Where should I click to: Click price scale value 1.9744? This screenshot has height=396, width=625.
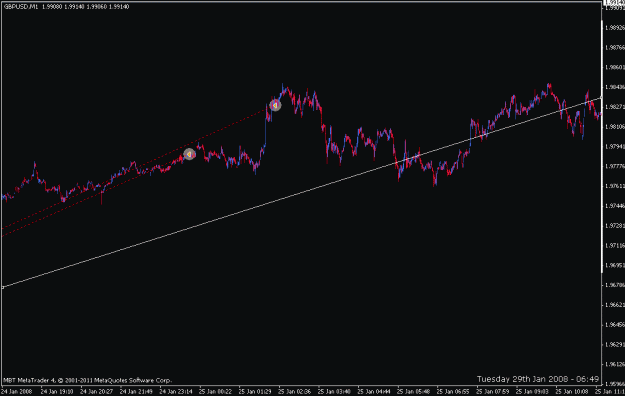point(615,206)
